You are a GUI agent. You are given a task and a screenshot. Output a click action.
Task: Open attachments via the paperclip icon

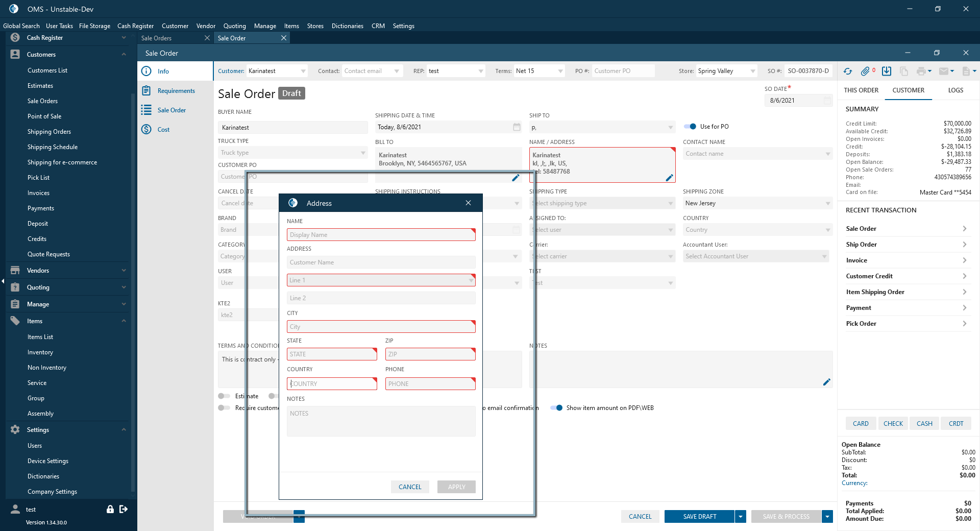point(865,71)
